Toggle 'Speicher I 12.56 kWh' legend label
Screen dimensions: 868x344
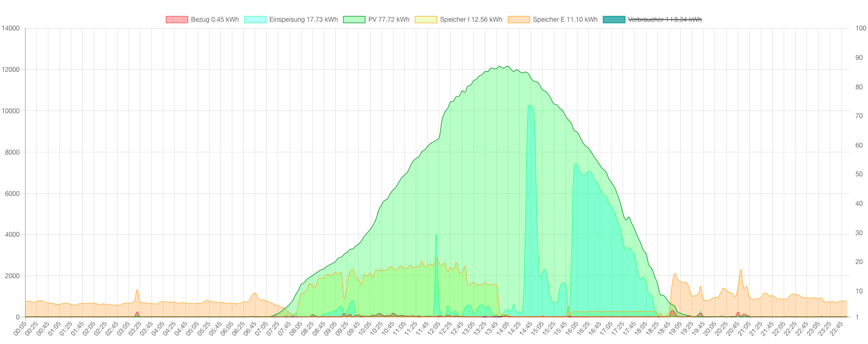pos(471,20)
